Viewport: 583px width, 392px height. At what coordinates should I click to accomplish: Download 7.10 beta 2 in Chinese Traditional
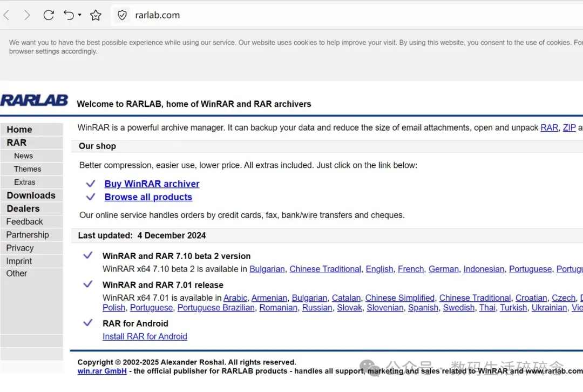[325, 269]
